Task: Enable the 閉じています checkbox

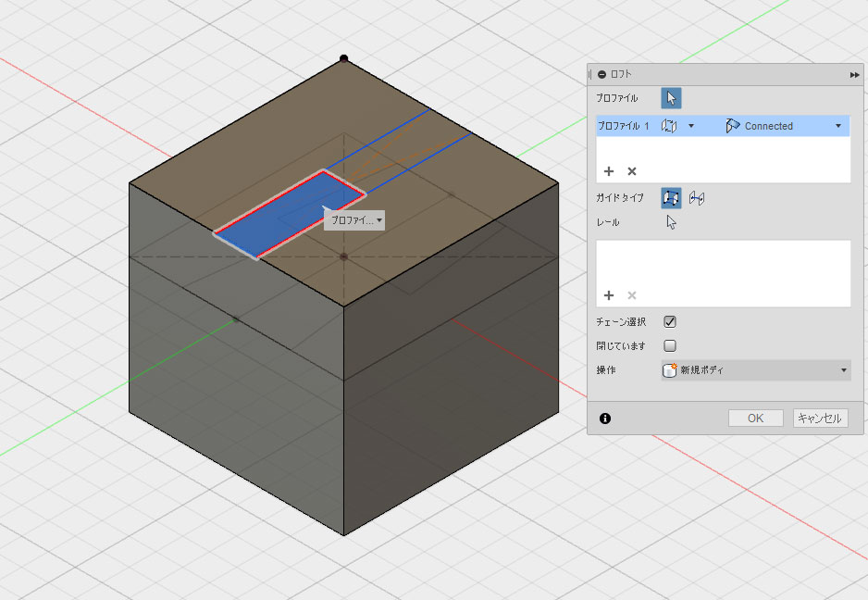Action: click(x=671, y=345)
